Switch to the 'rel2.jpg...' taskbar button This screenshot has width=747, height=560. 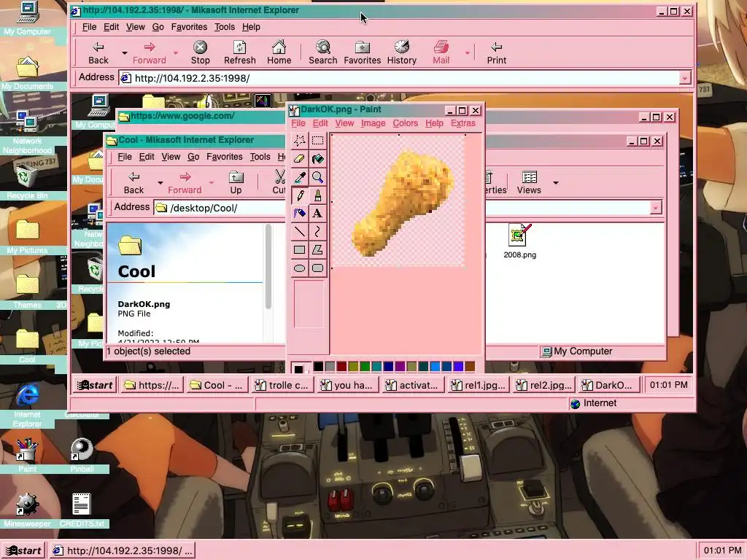tap(544, 385)
